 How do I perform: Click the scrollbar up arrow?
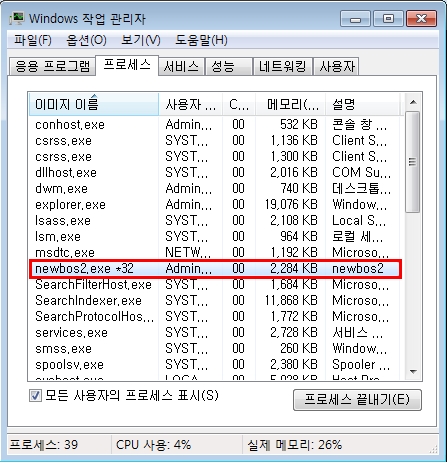click(413, 102)
